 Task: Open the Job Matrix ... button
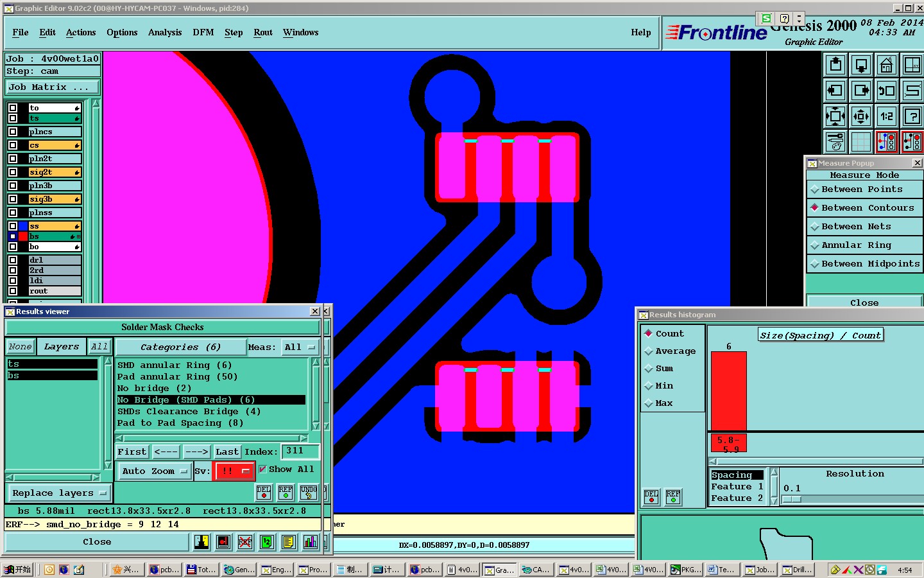point(53,87)
